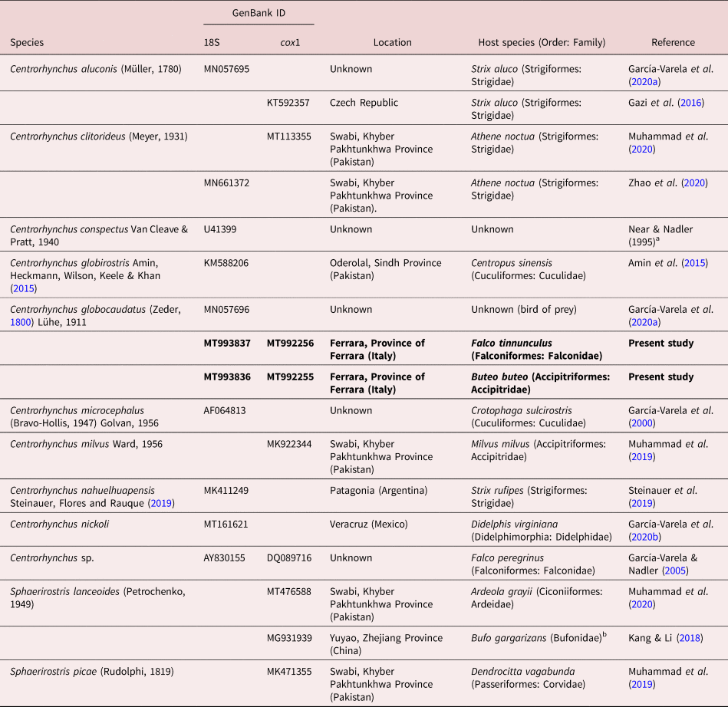The height and width of the screenshot is (707, 728).
Task: Click the 2015 link under Heckmann, Wilson, Keele & Khan
Action: pos(23,289)
